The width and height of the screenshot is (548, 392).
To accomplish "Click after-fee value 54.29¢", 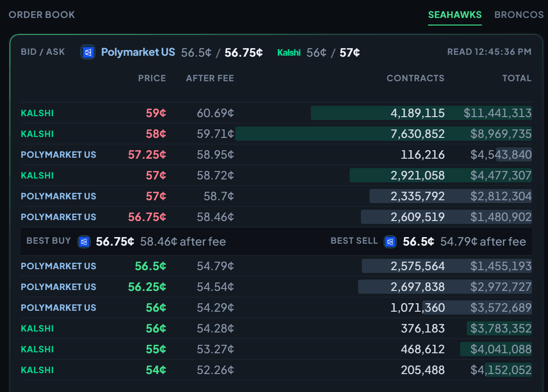I will point(215,307).
